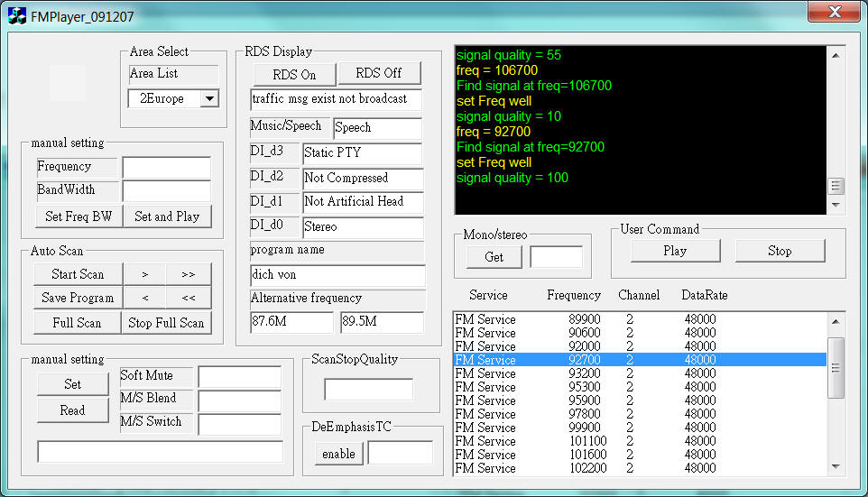Select FM Service row 99900
The height and width of the screenshot is (497, 868).
point(640,428)
